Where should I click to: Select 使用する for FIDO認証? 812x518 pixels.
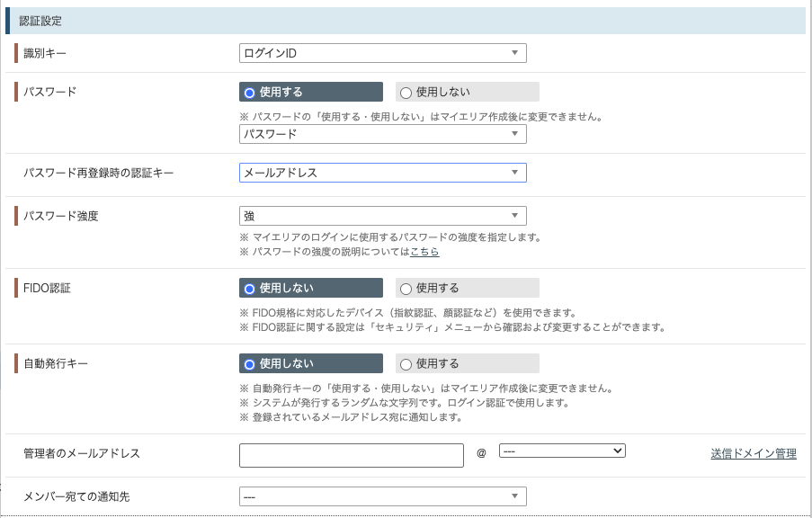coord(468,288)
